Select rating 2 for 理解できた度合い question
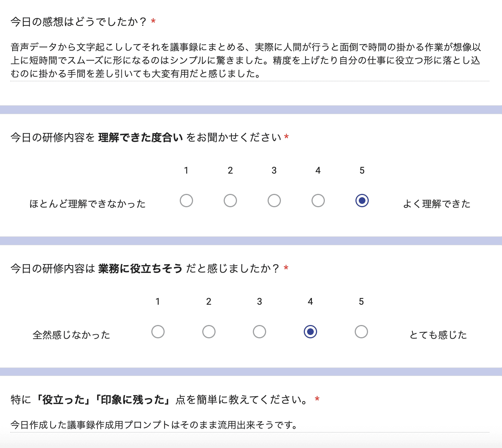The width and height of the screenshot is (502, 448). 230,201
